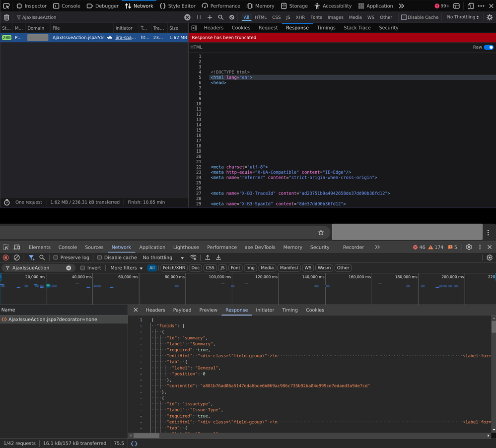The image size is (496, 448).
Task: Click the export HAR download icon
Action: click(218, 257)
